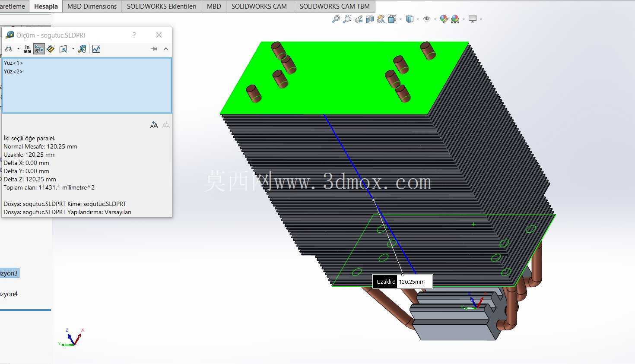Click İki seçili öğe paralel text
The image size is (635, 364).
29,139
